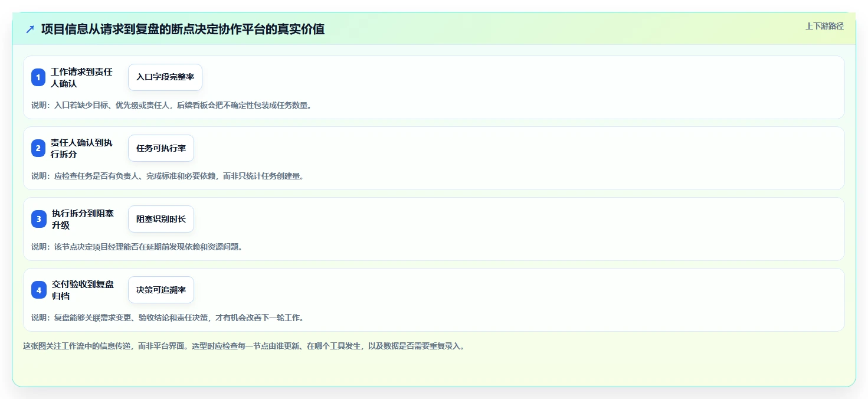Click the 阻塞识别时长 chip
868x399 pixels.
(x=161, y=219)
